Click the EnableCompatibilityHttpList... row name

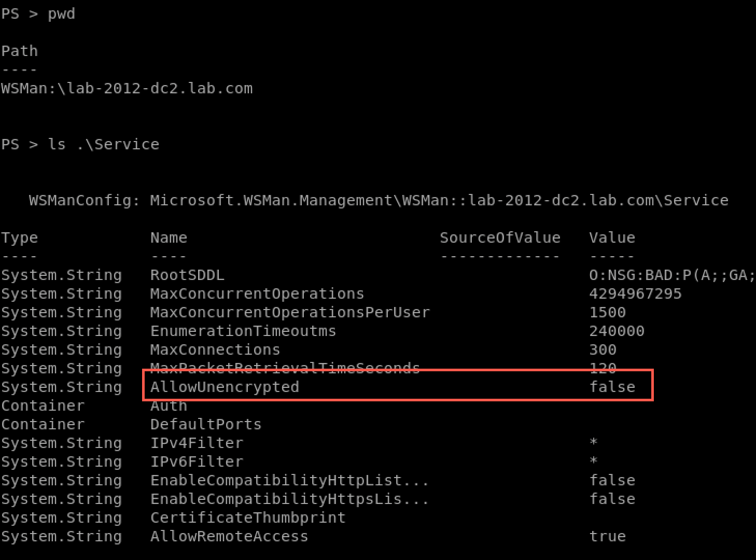pos(289,480)
